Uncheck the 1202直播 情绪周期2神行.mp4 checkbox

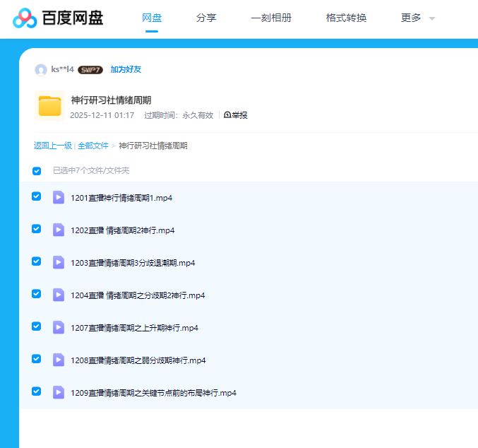(x=37, y=229)
